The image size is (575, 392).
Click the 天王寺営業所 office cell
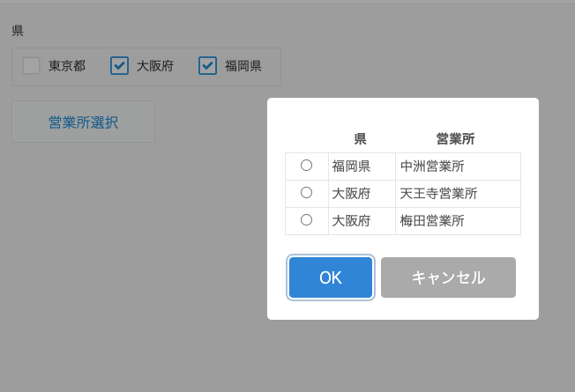tap(458, 194)
